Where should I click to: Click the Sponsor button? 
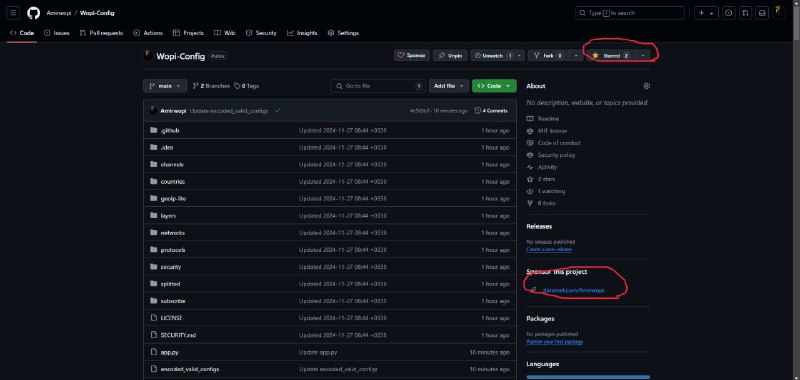(411, 56)
